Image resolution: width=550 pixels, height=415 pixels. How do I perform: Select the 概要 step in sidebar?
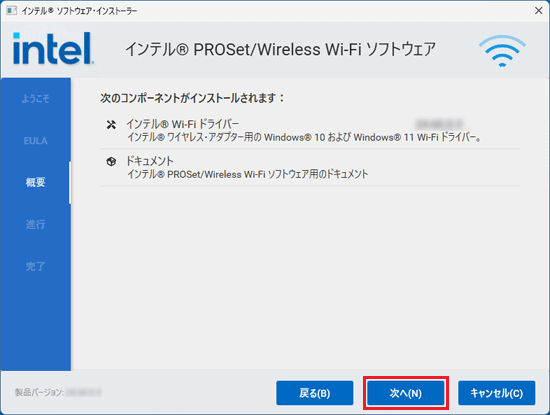[35, 182]
